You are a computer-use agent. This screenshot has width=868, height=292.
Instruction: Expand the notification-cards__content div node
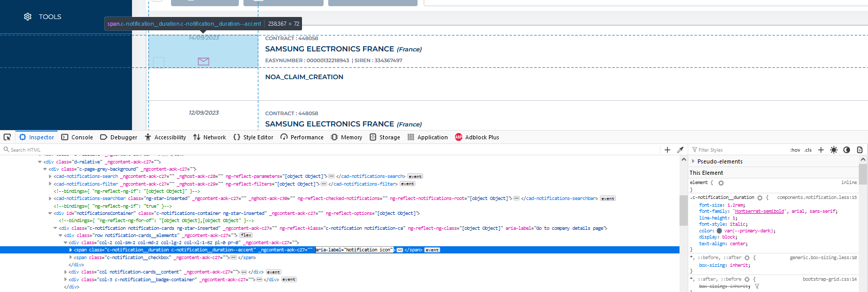[x=66, y=272]
